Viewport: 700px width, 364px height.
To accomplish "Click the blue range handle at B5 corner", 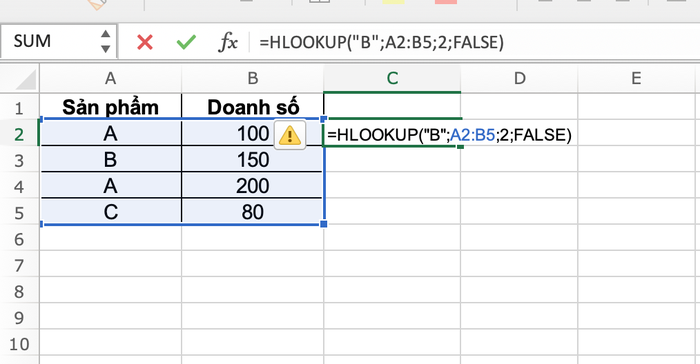I will pos(324,224).
